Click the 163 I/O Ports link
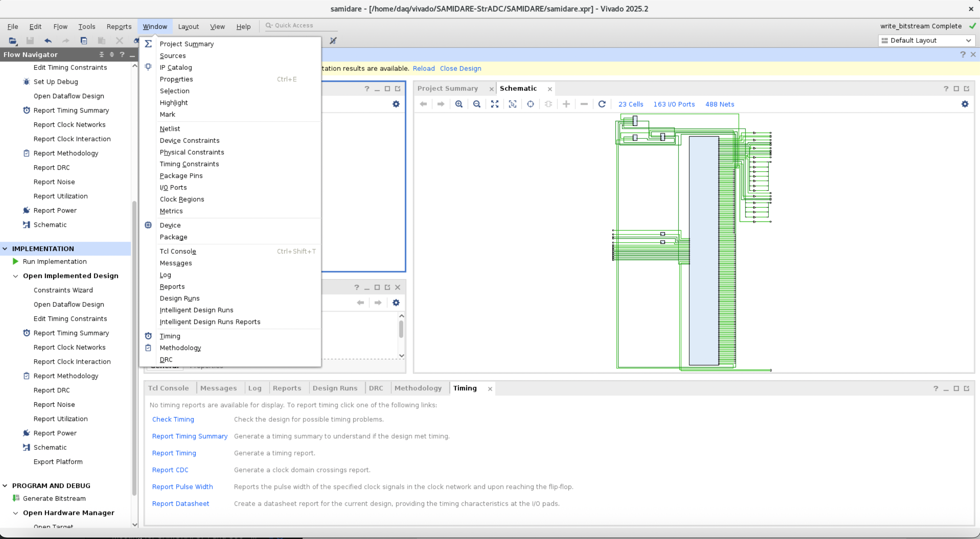The width and height of the screenshot is (980, 539). click(x=674, y=104)
